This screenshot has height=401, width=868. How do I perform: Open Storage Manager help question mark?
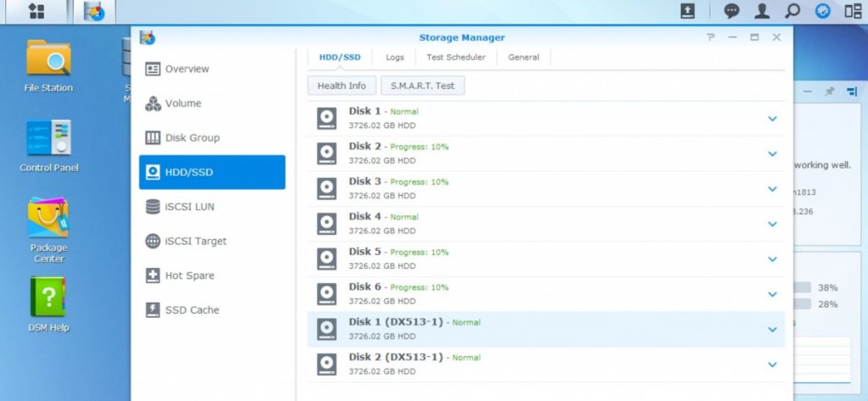pyautogui.click(x=711, y=37)
